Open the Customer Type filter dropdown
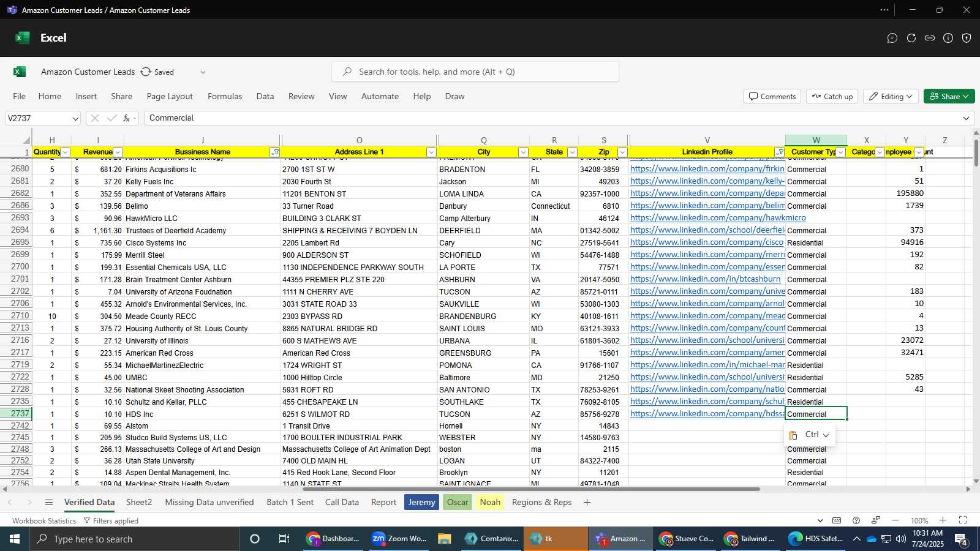Image resolution: width=980 pixels, height=551 pixels. click(x=841, y=152)
